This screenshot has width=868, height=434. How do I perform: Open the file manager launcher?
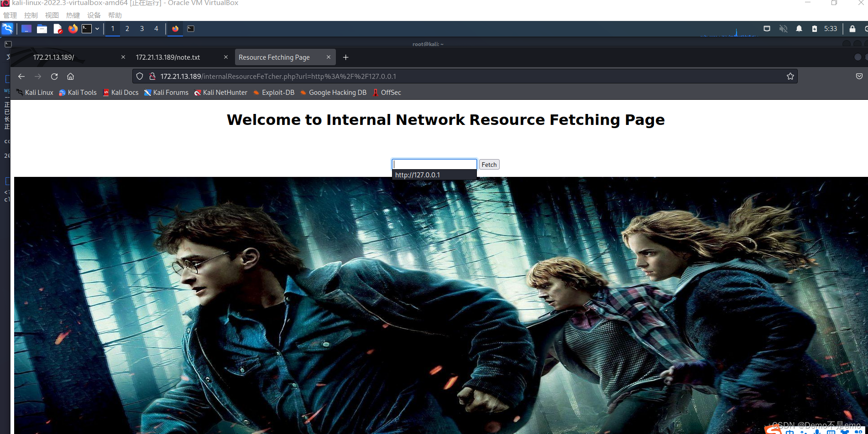point(42,29)
